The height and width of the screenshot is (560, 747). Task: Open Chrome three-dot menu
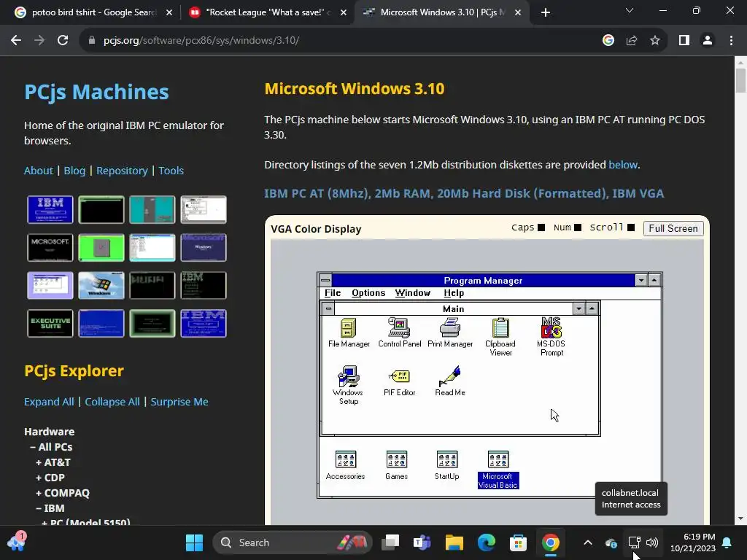tap(731, 41)
